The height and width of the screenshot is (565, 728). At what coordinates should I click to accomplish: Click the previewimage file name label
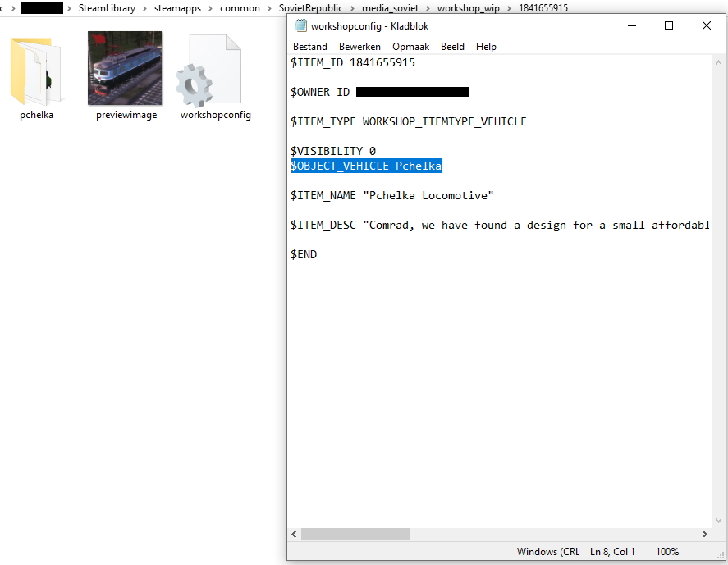126,115
